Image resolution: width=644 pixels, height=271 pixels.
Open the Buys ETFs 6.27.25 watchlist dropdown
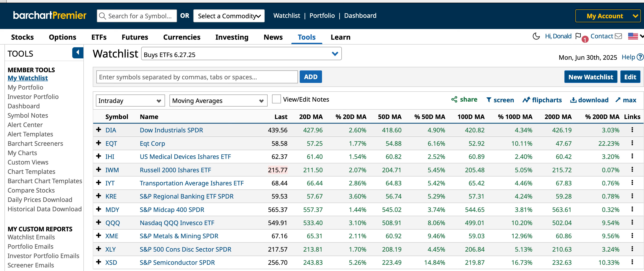tap(241, 54)
